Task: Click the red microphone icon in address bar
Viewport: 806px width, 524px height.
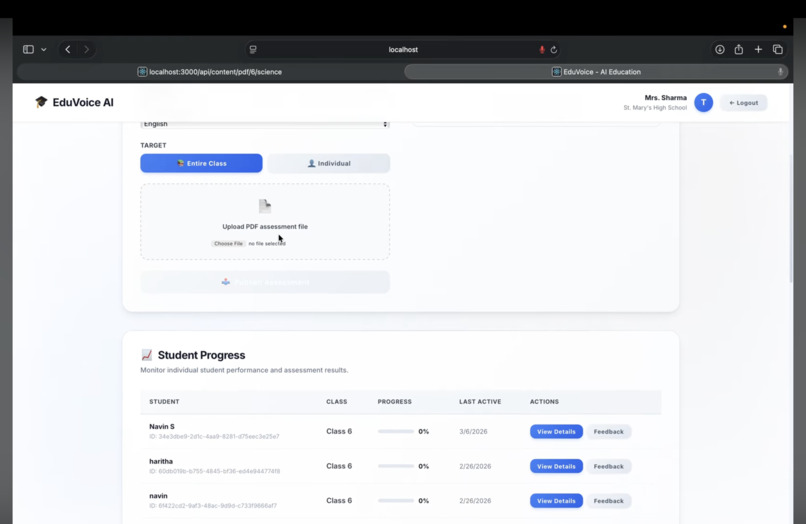Action: pyautogui.click(x=542, y=49)
